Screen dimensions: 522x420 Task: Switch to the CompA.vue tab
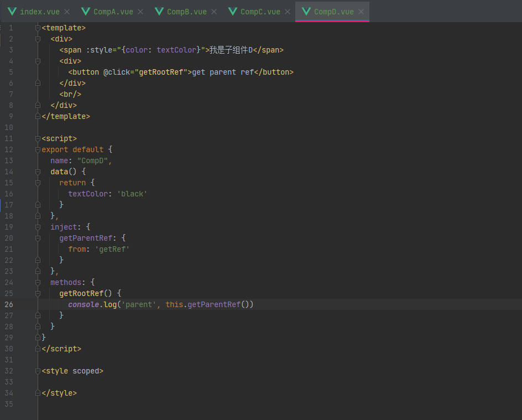(113, 12)
